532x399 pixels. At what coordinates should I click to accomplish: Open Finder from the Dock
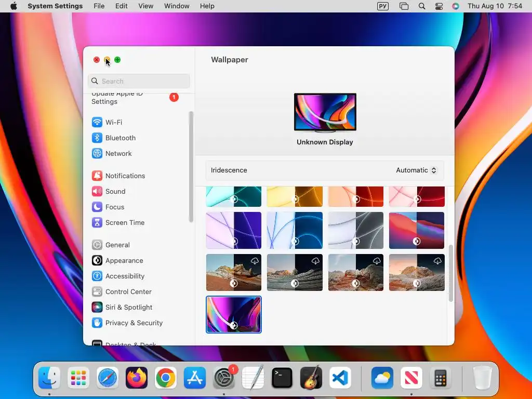point(49,378)
